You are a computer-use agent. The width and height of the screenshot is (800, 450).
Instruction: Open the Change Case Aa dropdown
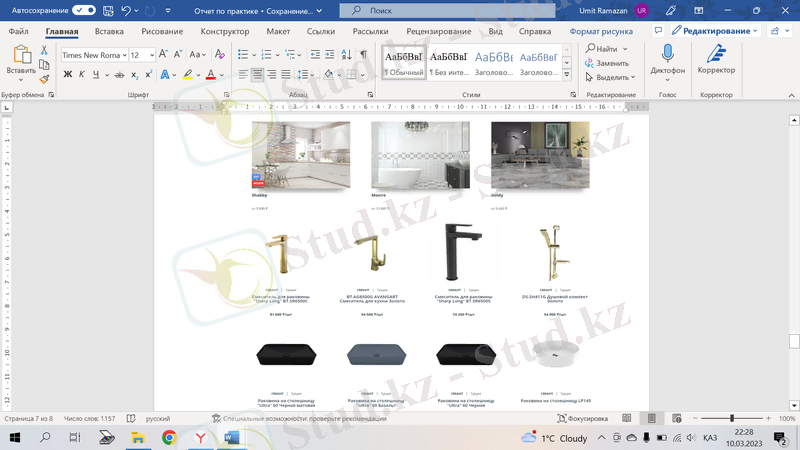point(197,55)
